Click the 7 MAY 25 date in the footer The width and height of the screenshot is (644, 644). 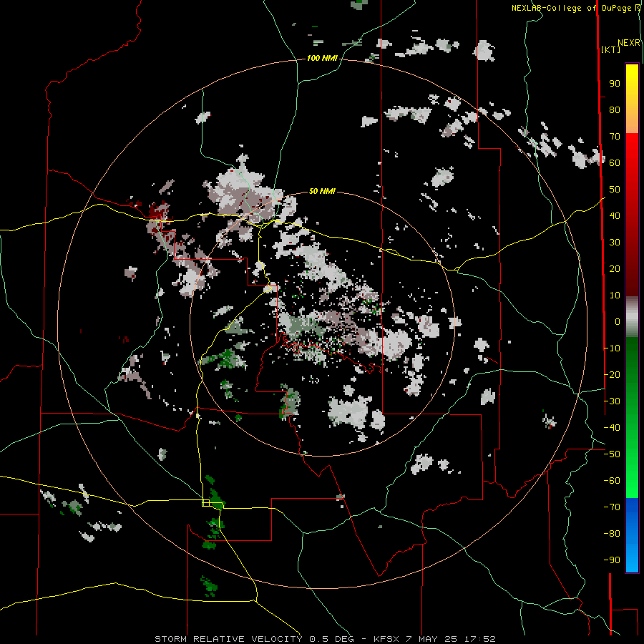[431, 639]
